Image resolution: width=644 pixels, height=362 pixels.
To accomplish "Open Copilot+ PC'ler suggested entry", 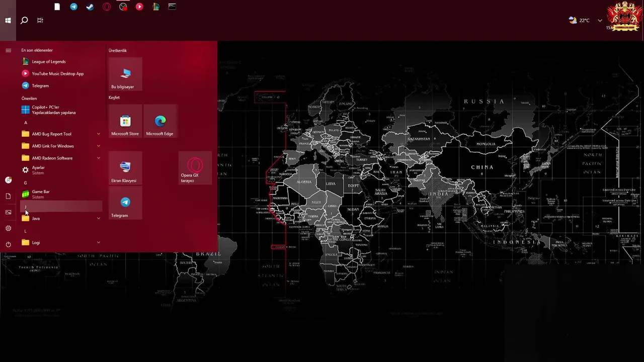I will (x=61, y=110).
